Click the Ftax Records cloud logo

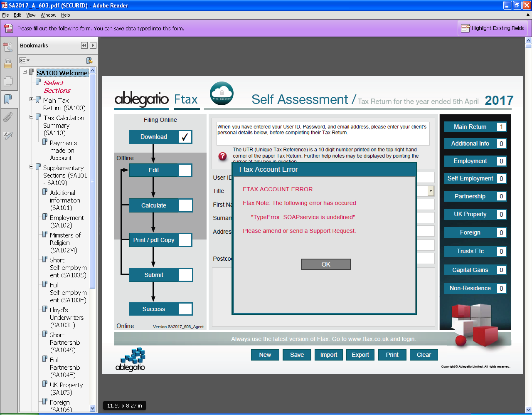point(222,94)
